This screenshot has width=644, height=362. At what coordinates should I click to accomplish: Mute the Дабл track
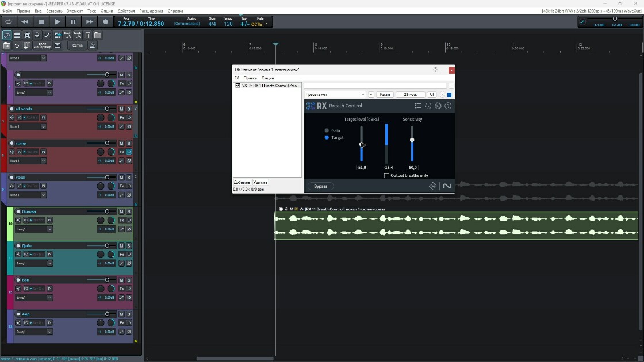(121, 246)
